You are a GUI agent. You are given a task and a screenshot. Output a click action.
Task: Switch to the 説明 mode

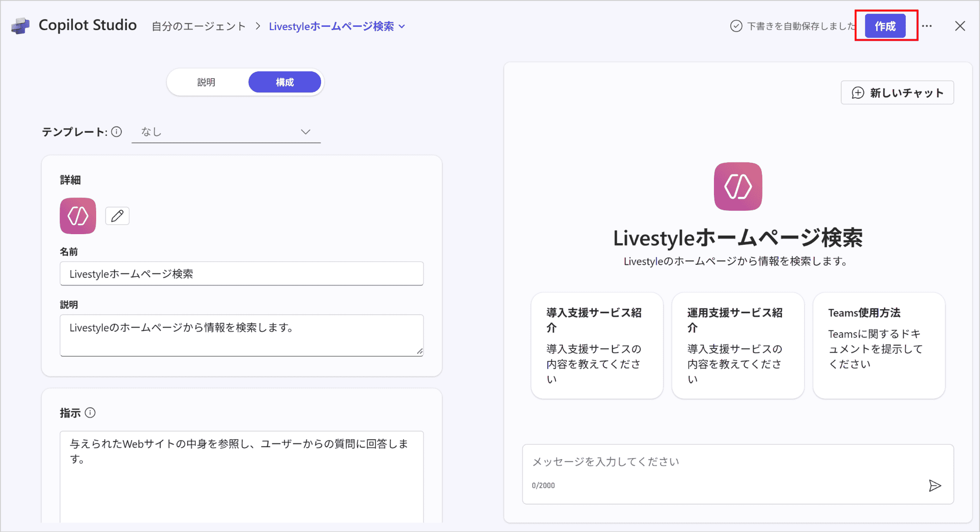pyautogui.click(x=206, y=82)
